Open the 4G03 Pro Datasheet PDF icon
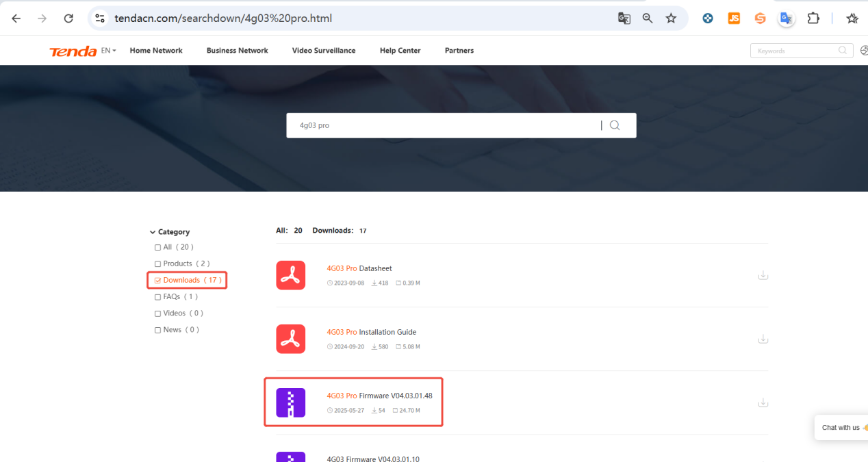 [290, 275]
